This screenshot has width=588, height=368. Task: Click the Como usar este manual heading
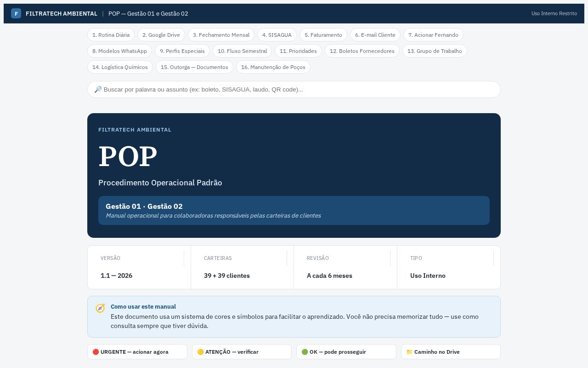click(143, 307)
